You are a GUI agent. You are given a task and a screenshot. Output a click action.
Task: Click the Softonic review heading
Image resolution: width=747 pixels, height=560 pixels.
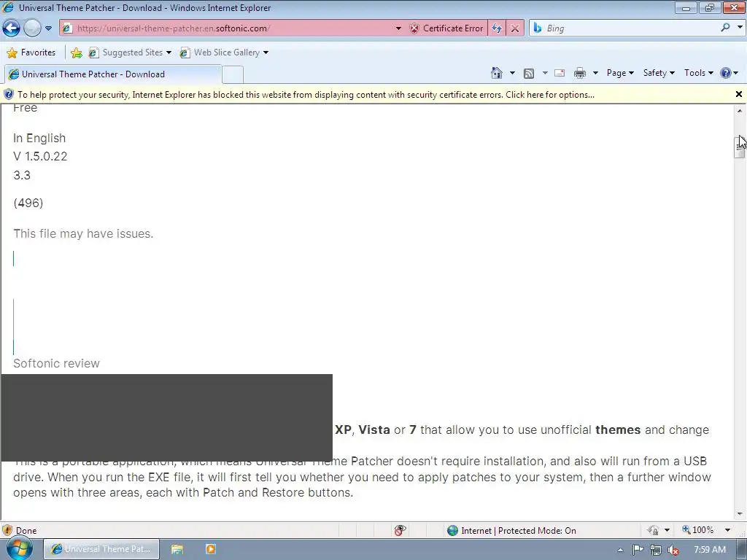[56, 363]
